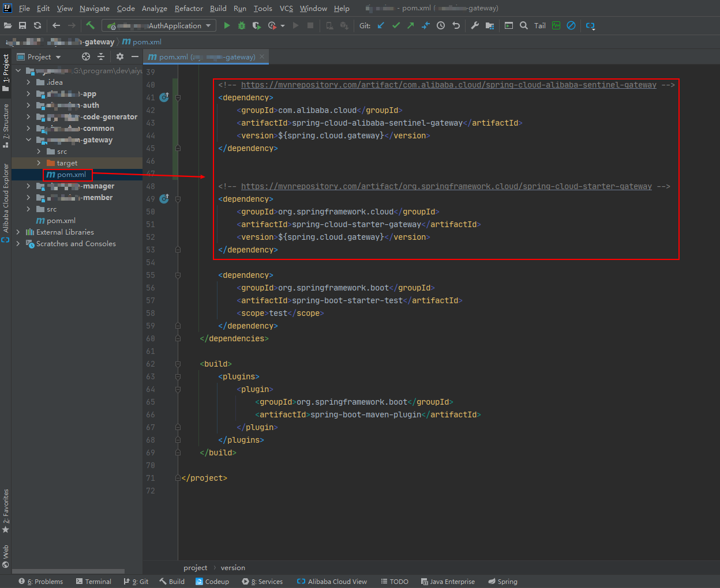The height and width of the screenshot is (588, 720).
Task: Open the Build tool window
Action: pyautogui.click(x=172, y=581)
